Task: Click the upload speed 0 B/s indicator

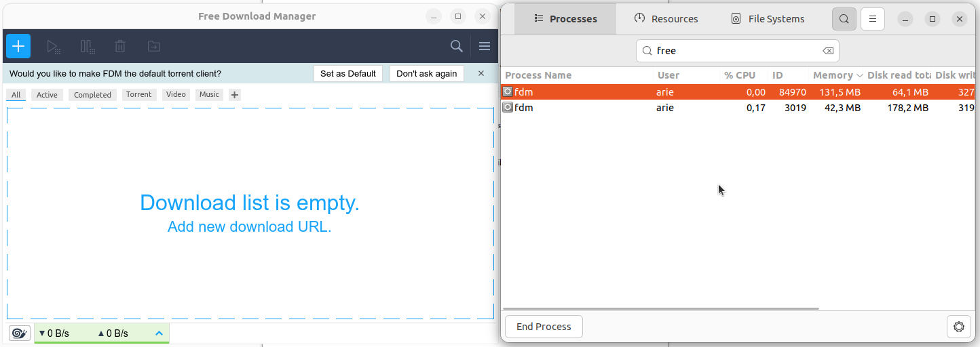Action: (113, 333)
